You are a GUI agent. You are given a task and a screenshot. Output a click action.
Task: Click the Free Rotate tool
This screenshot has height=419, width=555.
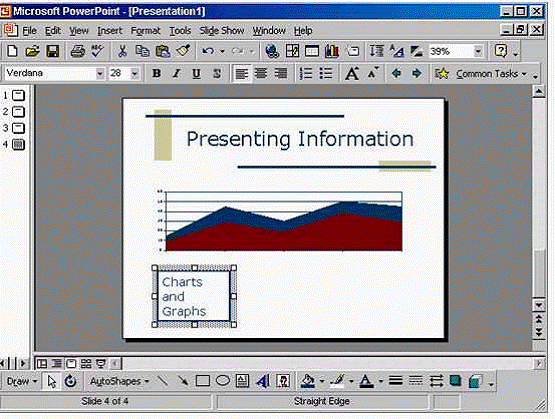tap(71, 381)
